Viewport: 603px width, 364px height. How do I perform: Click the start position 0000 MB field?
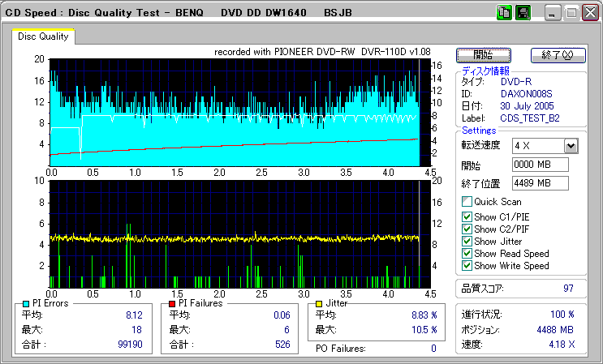pos(540,165)
